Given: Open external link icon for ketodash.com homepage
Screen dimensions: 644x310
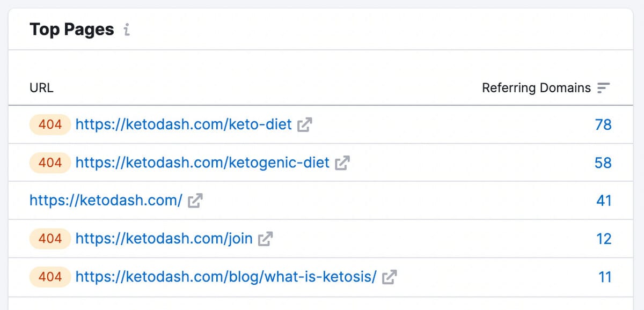Looking at the screenshot, I should pyautogui.click(x=195, y=201).
